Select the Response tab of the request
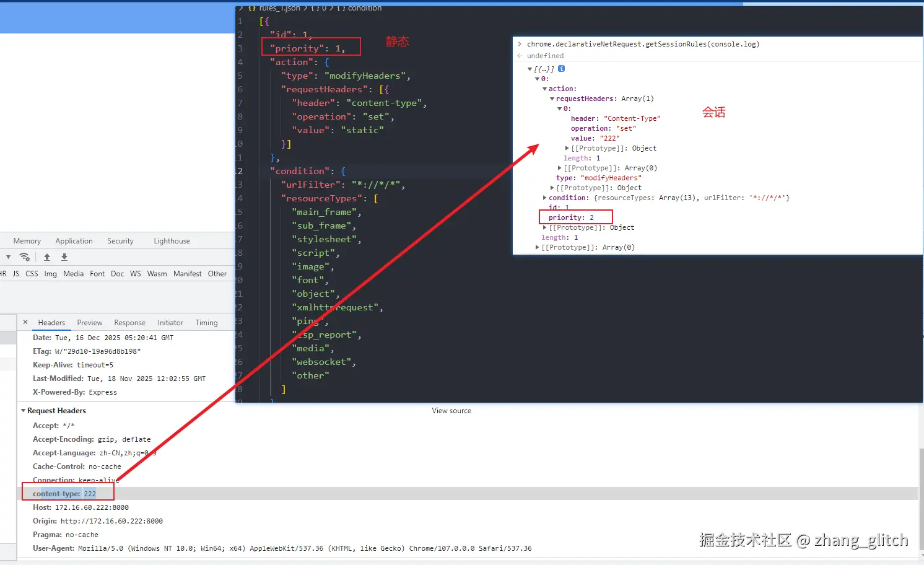 130,323
